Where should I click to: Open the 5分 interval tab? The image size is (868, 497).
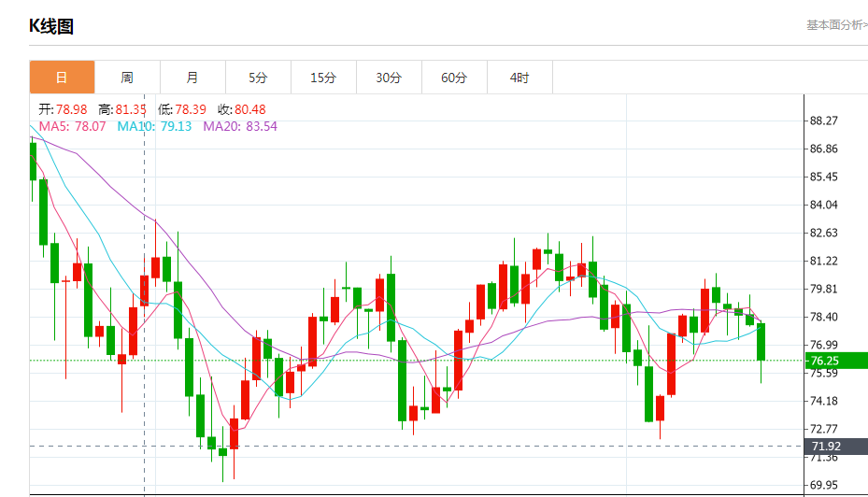click(258, 78)
